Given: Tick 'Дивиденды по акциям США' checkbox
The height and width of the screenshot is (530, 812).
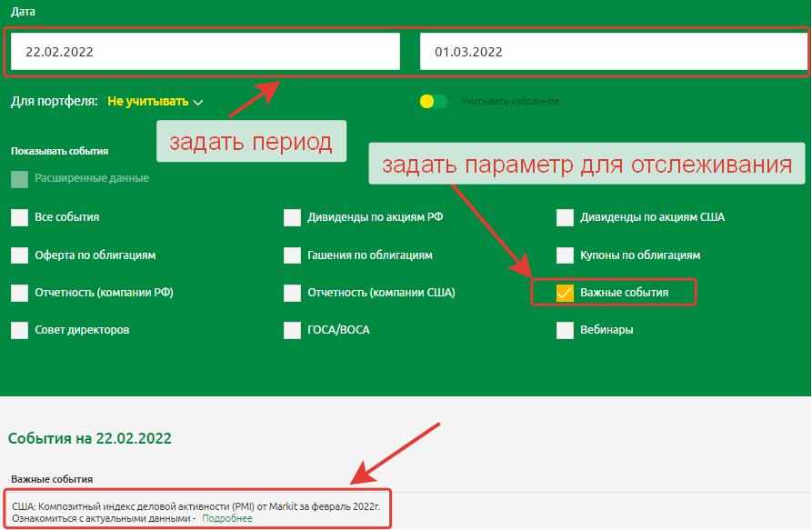Looking at the screenshot, I should click(565, 217).
